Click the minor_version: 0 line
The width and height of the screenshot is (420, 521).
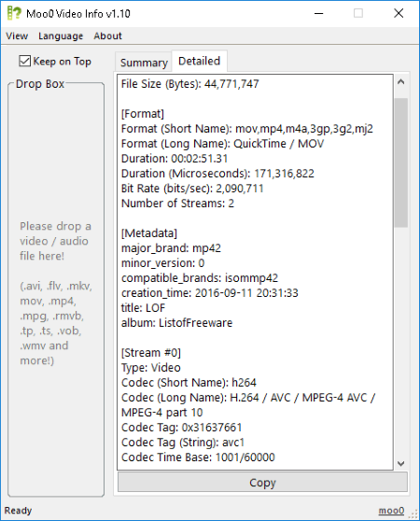(162, 262)
